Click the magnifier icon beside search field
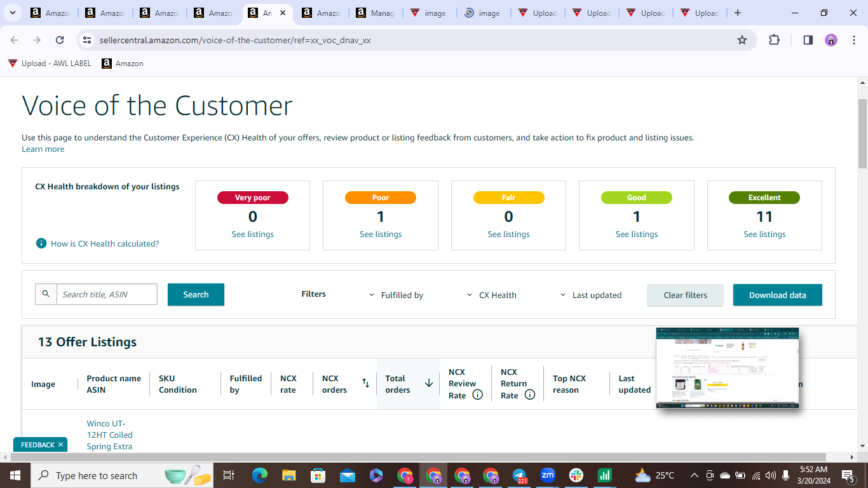The height and width of the screenshot is (488, 868). [46, 294]
